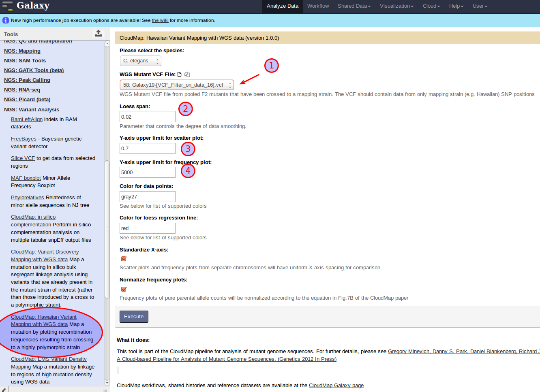Toggle the Standardize X-axis checkbox
Image resolution: width=540 pixels, height=392 pixels.
[x=124, y=259]
